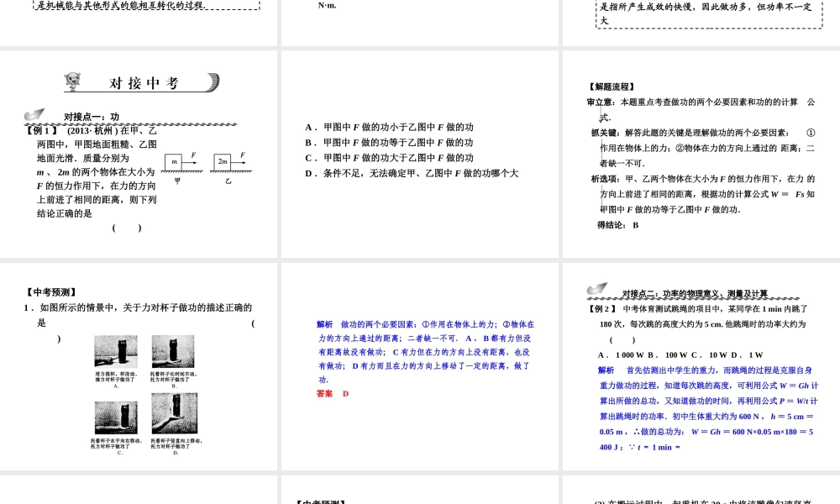Click the blue 解析 做功的两个必要因素 paragraph
Image resolution: width=840 pixels, height=504 pixels.
coord(425,352)
